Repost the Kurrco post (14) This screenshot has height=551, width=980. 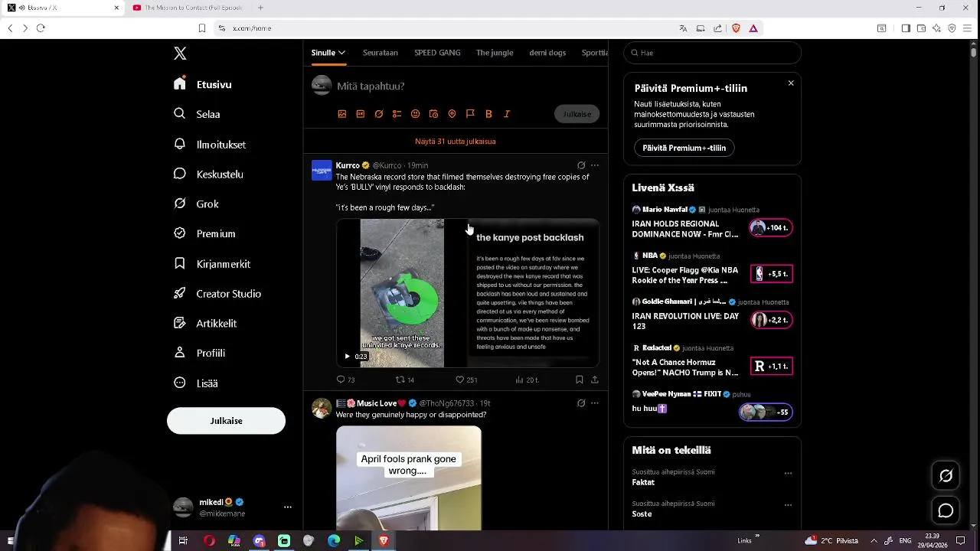pos(405,380)
